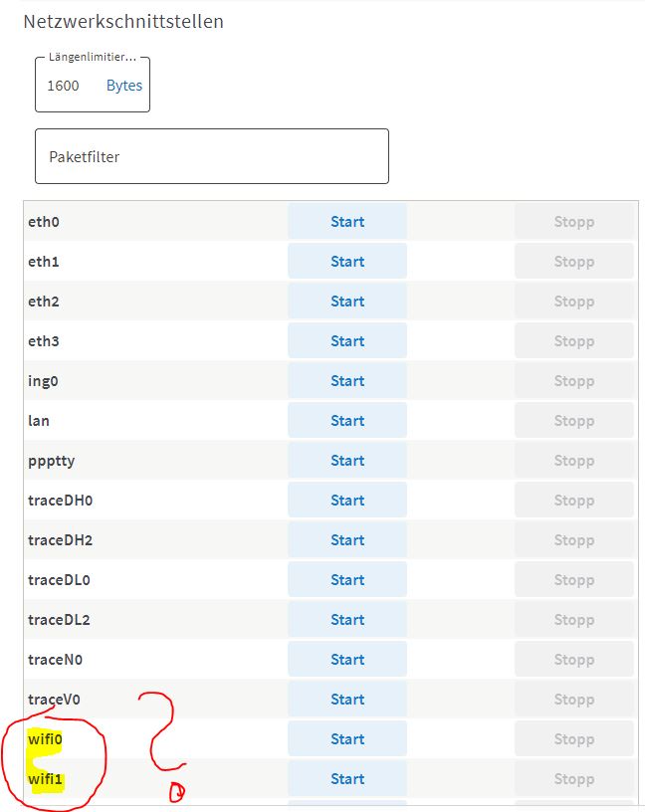645x812 pixels.
Task: Click Start next to eth2
Action: (347, 302)
